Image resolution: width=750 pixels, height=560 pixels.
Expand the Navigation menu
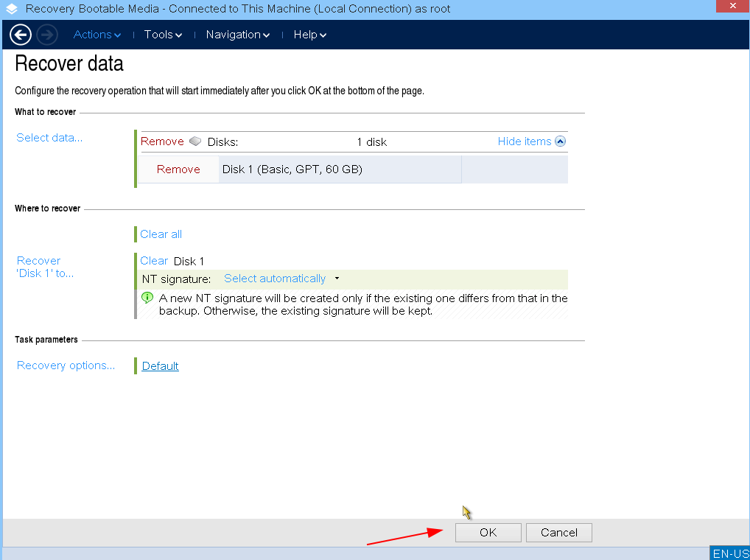coord(237,35)
